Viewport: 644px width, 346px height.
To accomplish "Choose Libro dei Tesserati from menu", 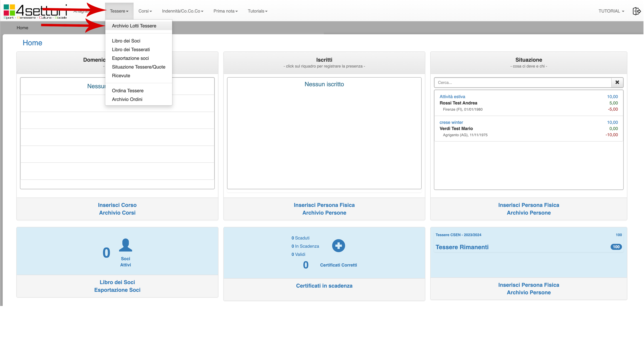I will point(131,50).
